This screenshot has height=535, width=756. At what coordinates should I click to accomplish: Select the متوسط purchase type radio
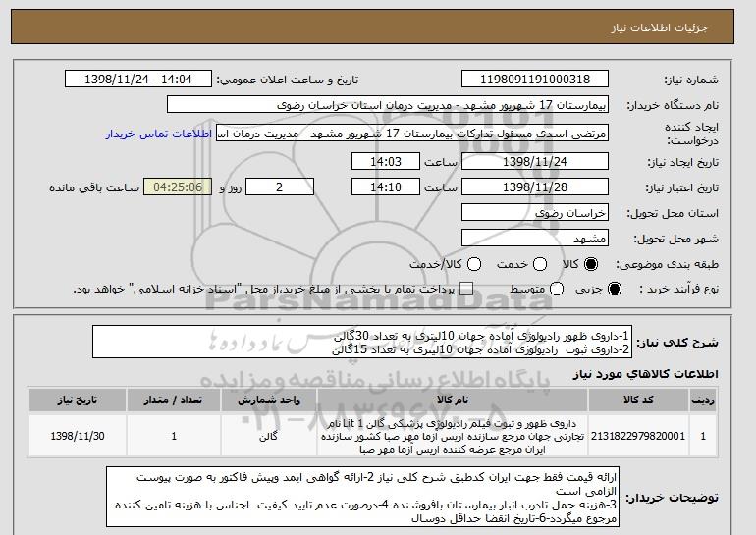[557, 289]
